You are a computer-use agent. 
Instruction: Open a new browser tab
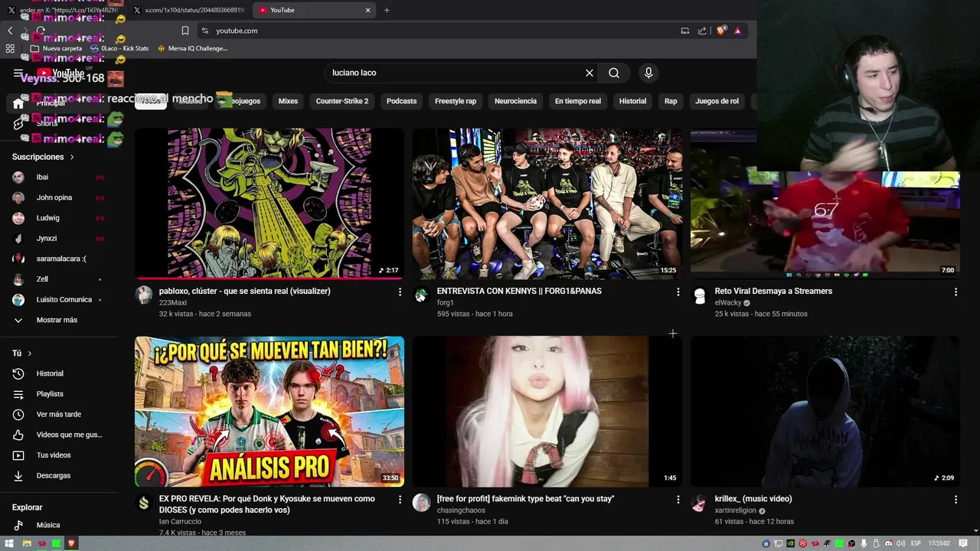(387, 10)
